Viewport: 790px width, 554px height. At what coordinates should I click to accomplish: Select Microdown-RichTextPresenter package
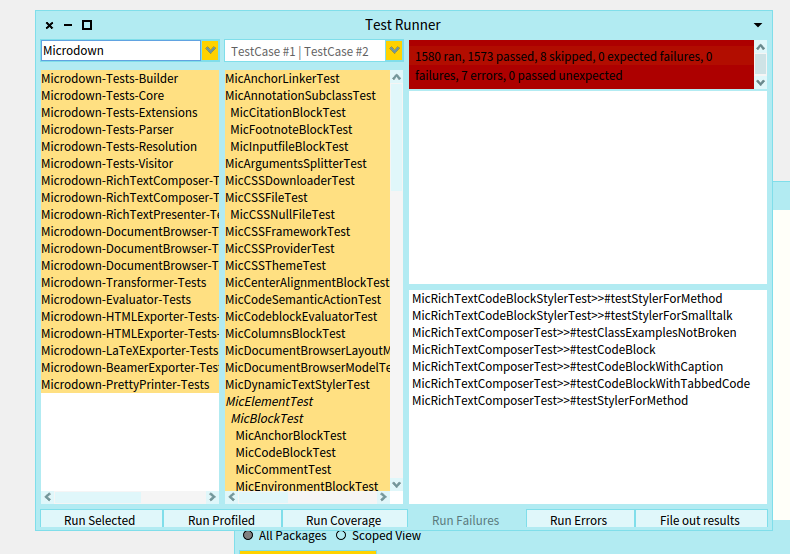pyautogui.click(x=130, y=215)
